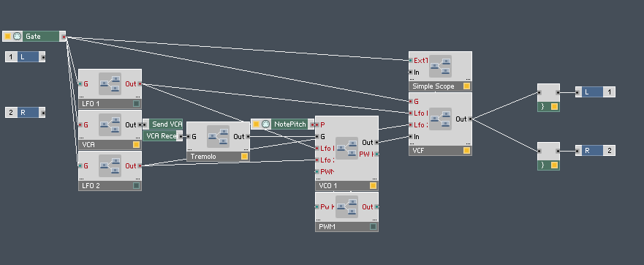This screenshot has width=644, height=265.
Task: Click the In port of VCF
Action: pos(411,137)
